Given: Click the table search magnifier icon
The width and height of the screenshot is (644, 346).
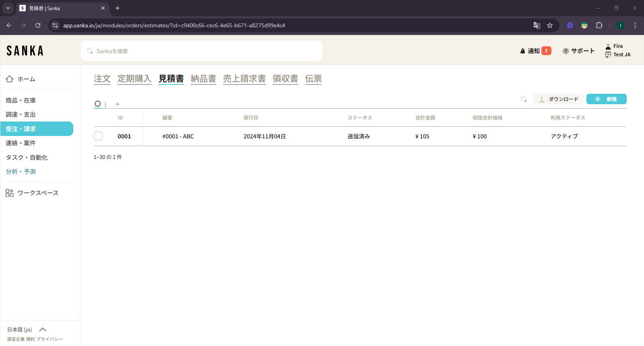Looking at the screenshot, I should click(524, 99).
